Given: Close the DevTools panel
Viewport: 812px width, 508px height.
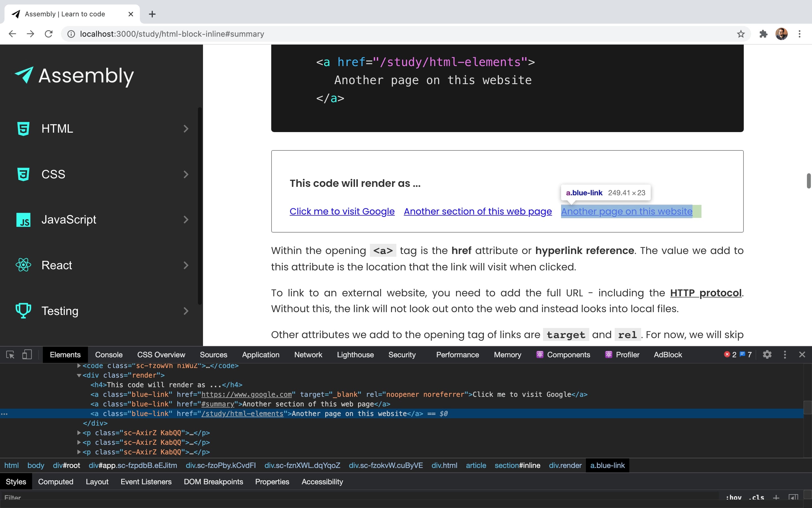Looking at the screenshot, I should point(802,355).
